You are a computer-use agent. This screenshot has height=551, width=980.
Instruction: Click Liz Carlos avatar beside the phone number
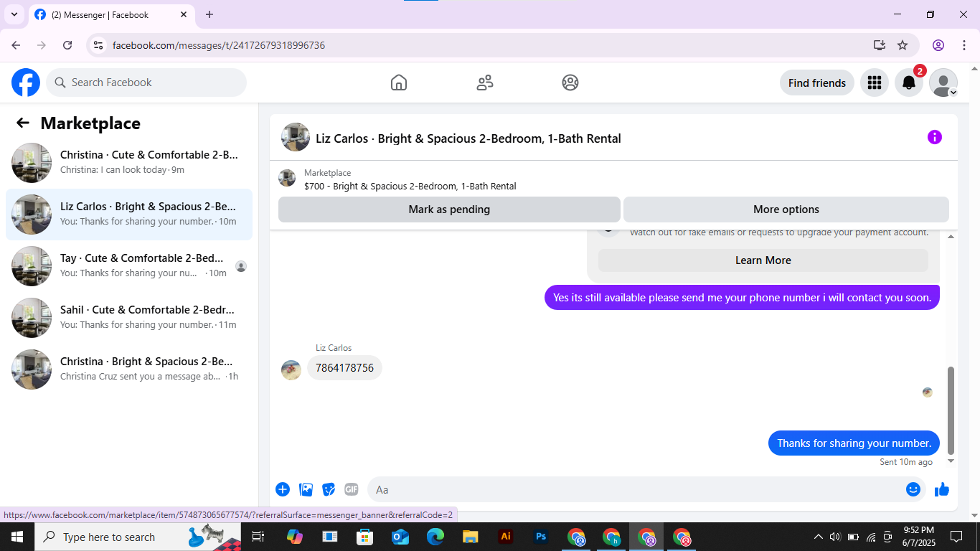click(291, 369)
